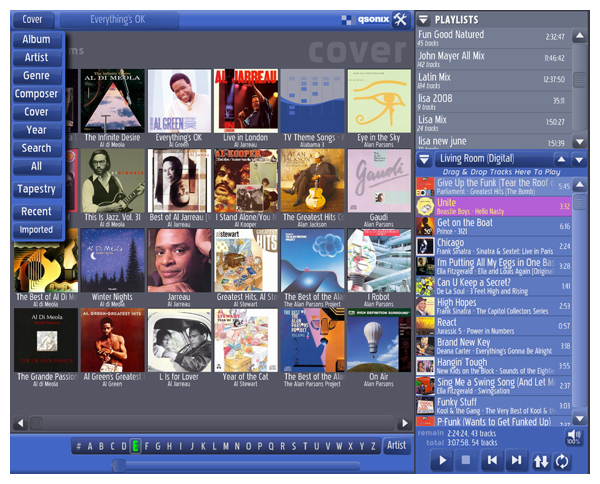Select All from the browse menu

[37, 166]
